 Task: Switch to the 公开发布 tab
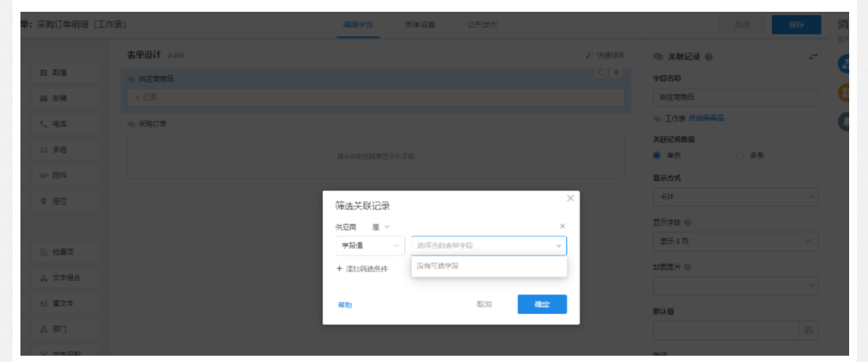click(x=481, y=25)
